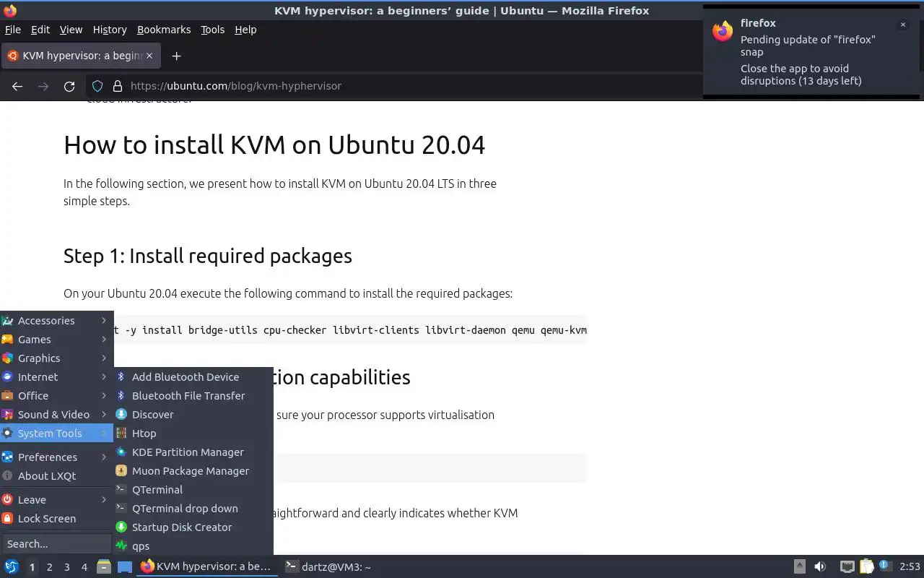Click the Sound & Video music icon
The height and width of the screenshot is (578, 924).
pyautogui.click(x=7, y=414)
